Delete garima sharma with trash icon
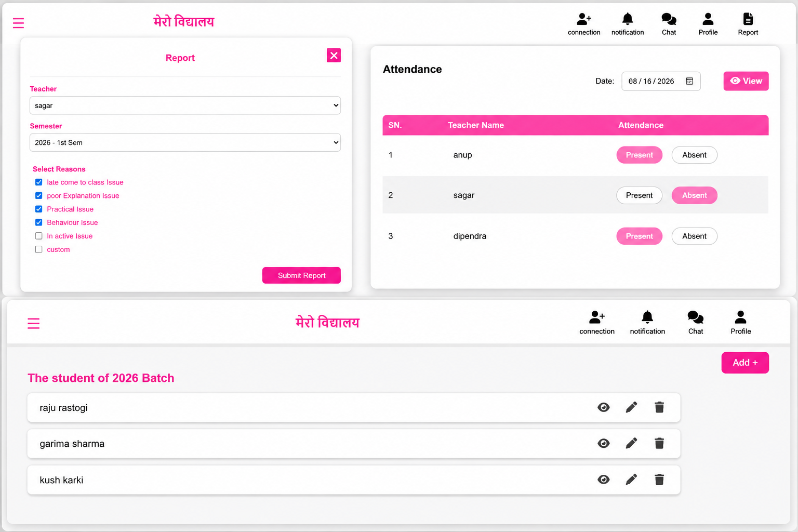This screenshot has height=532, width=798. pyautogui.click(x=659, y=443)
